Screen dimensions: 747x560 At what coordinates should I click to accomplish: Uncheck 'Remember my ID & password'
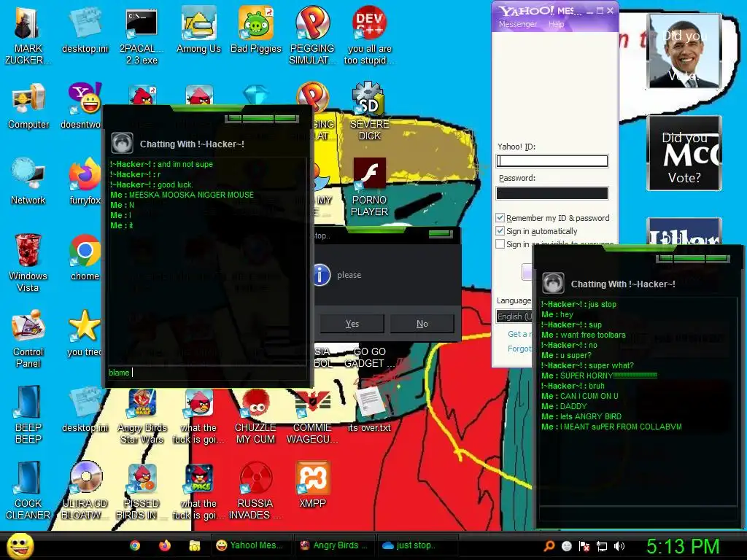[500, 217]
